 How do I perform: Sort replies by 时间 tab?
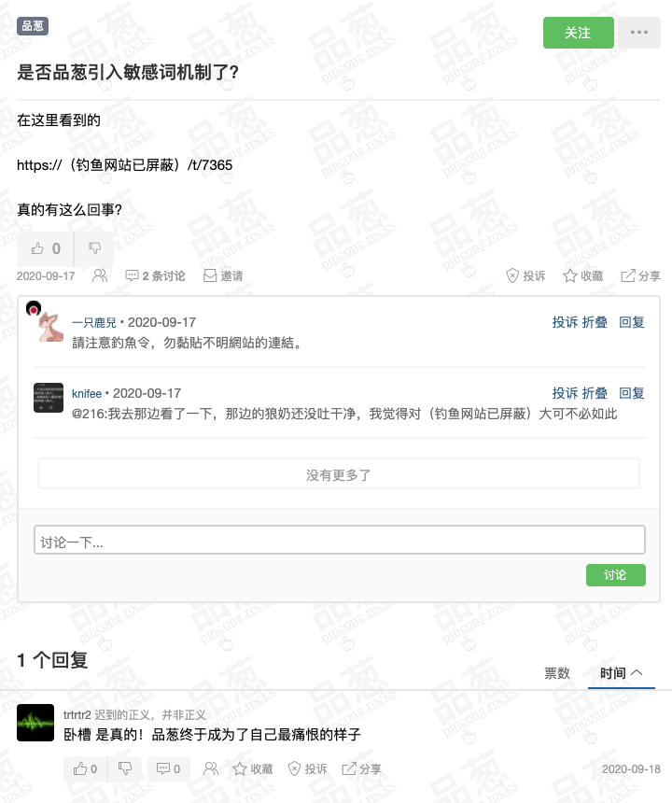pyautogui.click(x=621, y=673)
